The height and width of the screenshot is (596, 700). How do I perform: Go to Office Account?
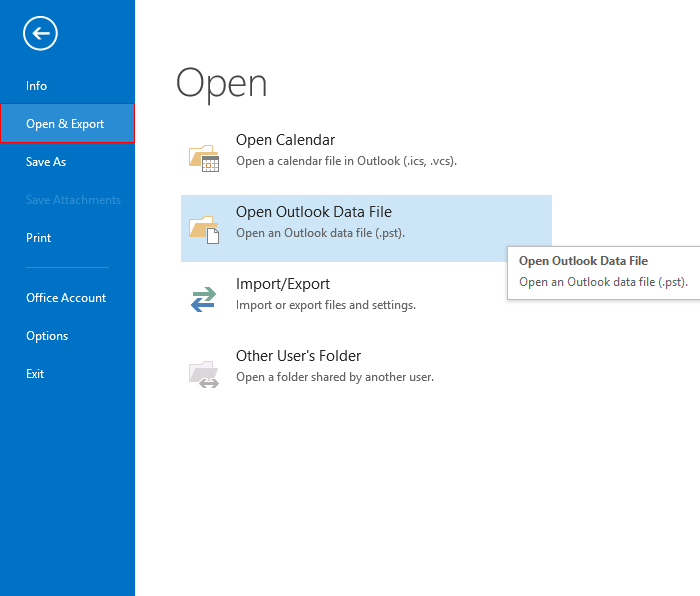click(67, 298)
